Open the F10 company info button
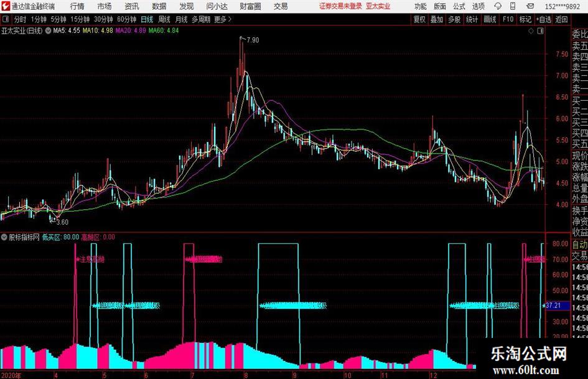 [x=508, y=19]
